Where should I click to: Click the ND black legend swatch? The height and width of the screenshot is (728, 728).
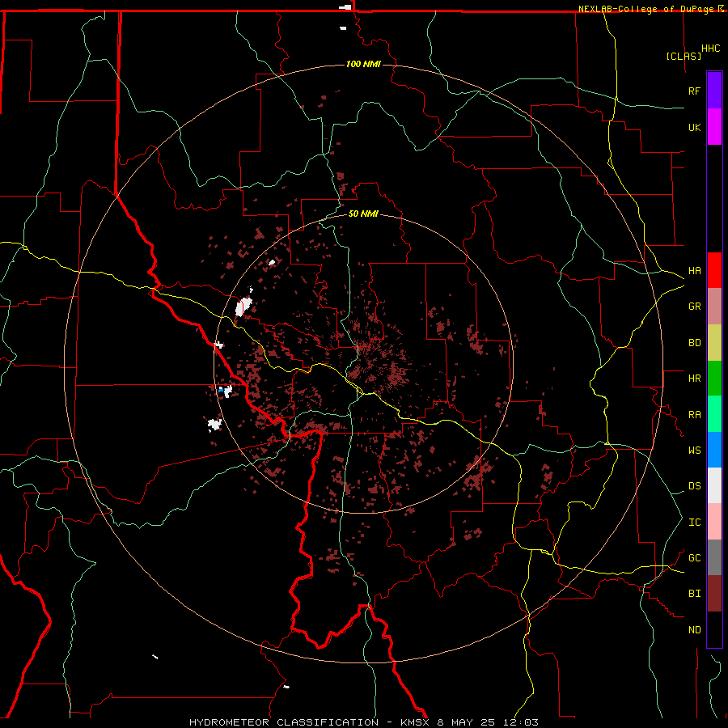[714, 629]
